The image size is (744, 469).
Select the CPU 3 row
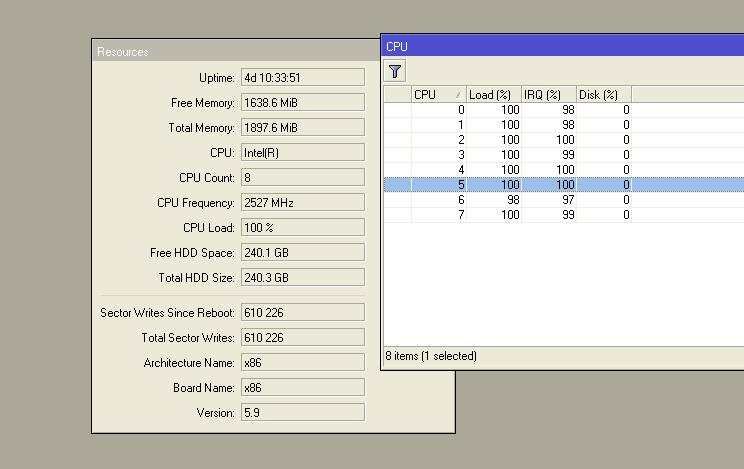pos(564,155)
